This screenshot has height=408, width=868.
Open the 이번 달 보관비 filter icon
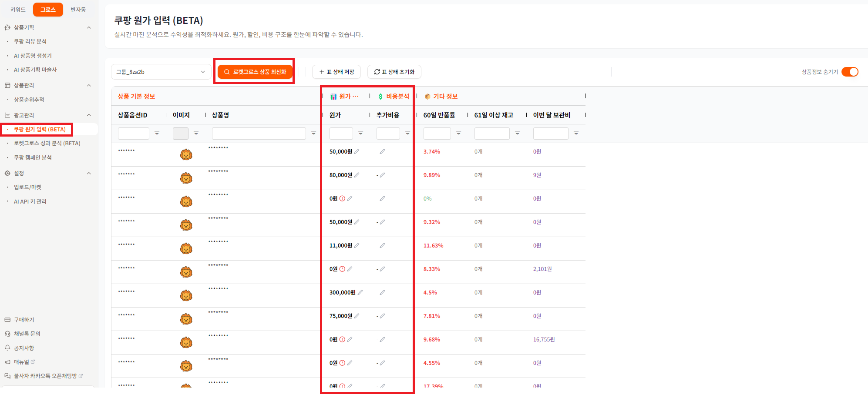[576, 134]
